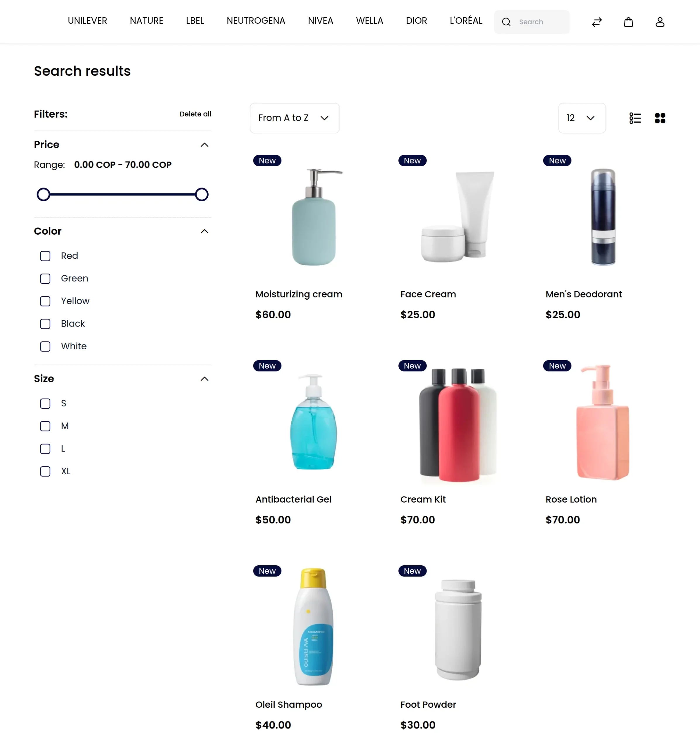Open the compare products arrows icon
The image size is (700, 749).
point(596,22)
